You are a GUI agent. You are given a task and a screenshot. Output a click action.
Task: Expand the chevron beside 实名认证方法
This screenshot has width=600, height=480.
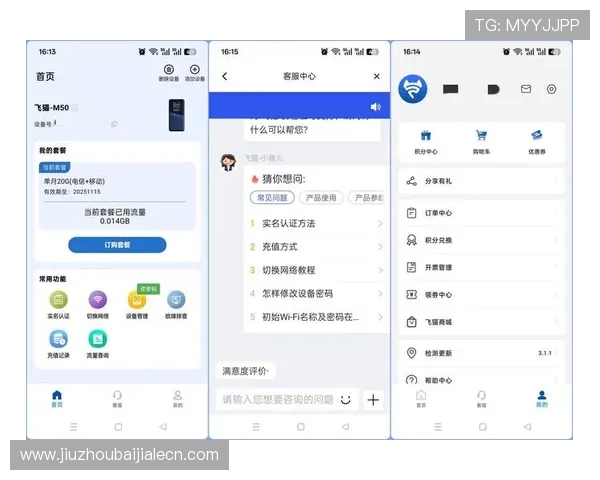tap(380, 224)
